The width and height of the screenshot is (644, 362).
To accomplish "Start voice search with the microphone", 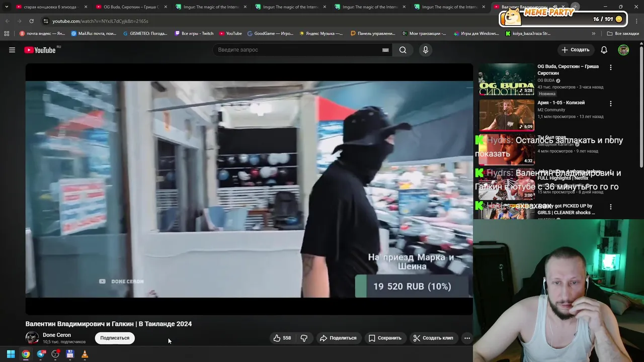I will coord(425,50).
